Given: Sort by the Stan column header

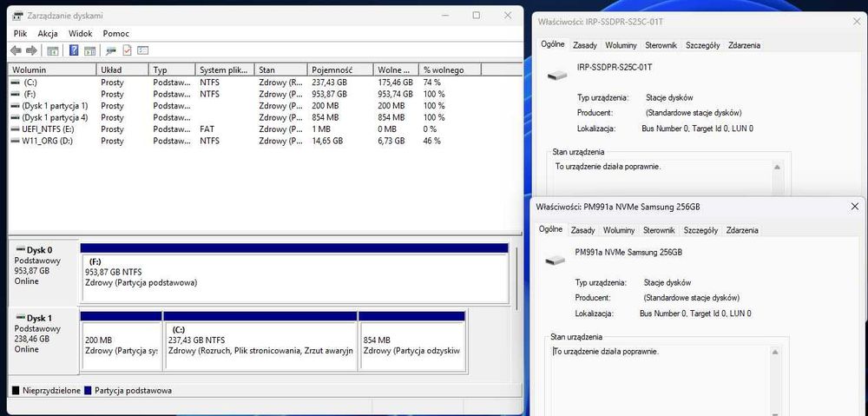Looking at the screenshot, I should click(x=281, y=69).
